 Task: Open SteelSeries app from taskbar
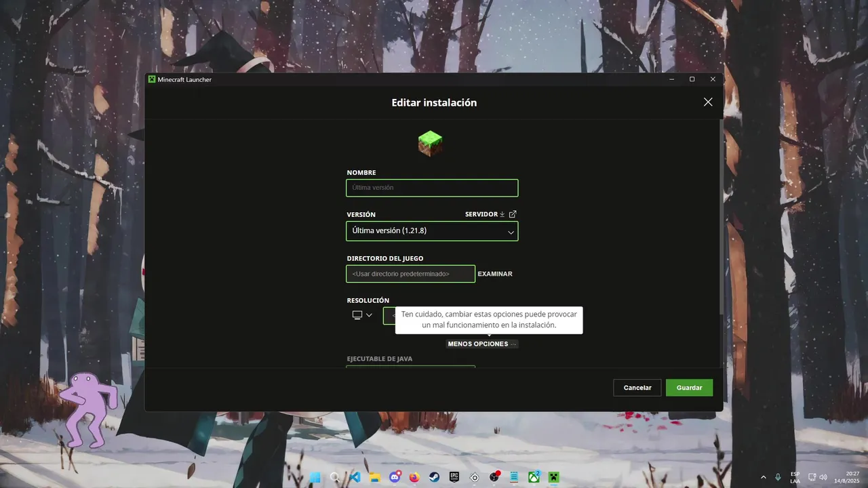pos(475,477)
